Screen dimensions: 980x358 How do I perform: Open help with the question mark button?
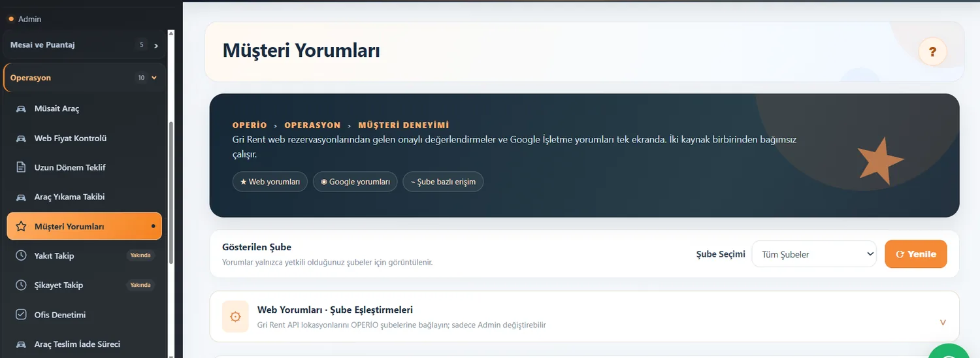click(x=932, y=52)
